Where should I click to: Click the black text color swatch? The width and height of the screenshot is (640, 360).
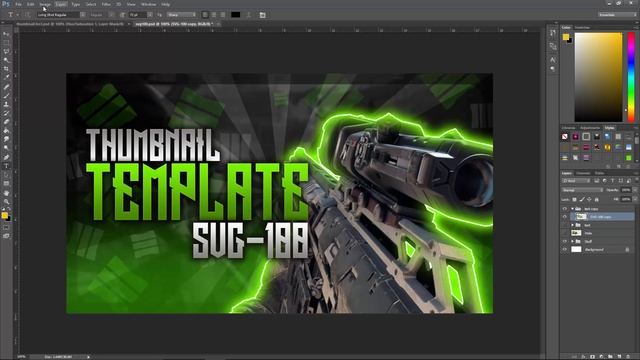[x=236, y=15]
